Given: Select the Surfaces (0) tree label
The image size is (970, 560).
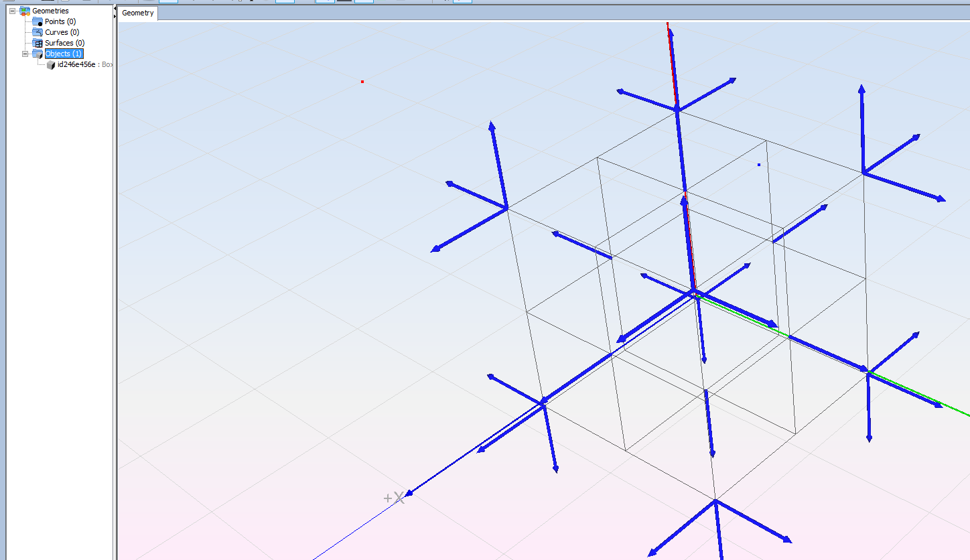Looking at the screenshot, I should click(x=64, y=43).
